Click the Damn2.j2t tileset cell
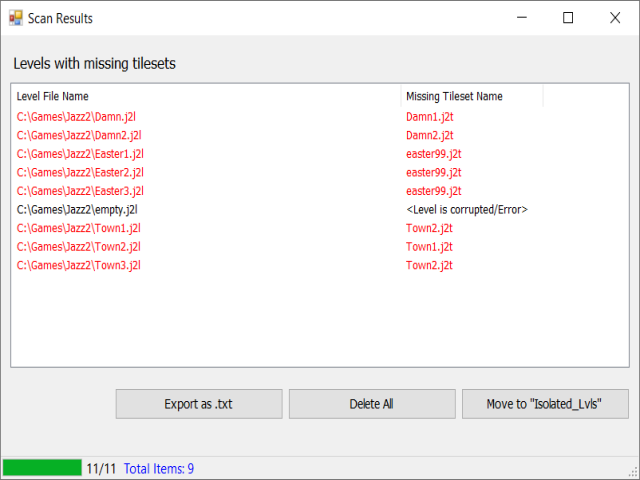This screenshot has height=480, width=640. (x=429, y=136)
